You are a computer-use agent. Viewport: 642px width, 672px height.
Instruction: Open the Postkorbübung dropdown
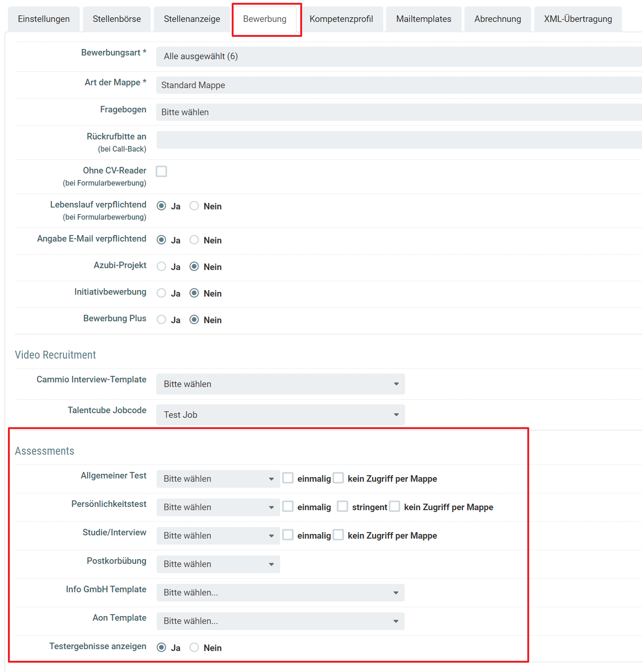pos(218,564)
